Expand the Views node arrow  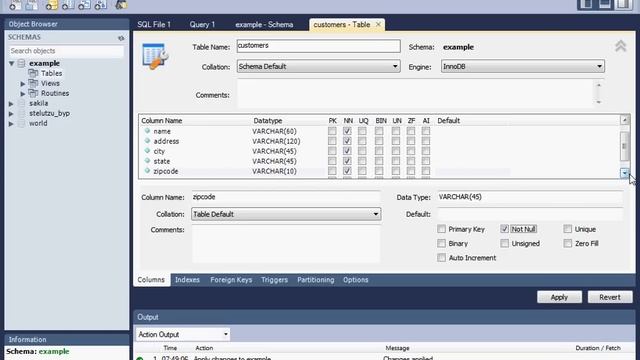coord(23,83)
